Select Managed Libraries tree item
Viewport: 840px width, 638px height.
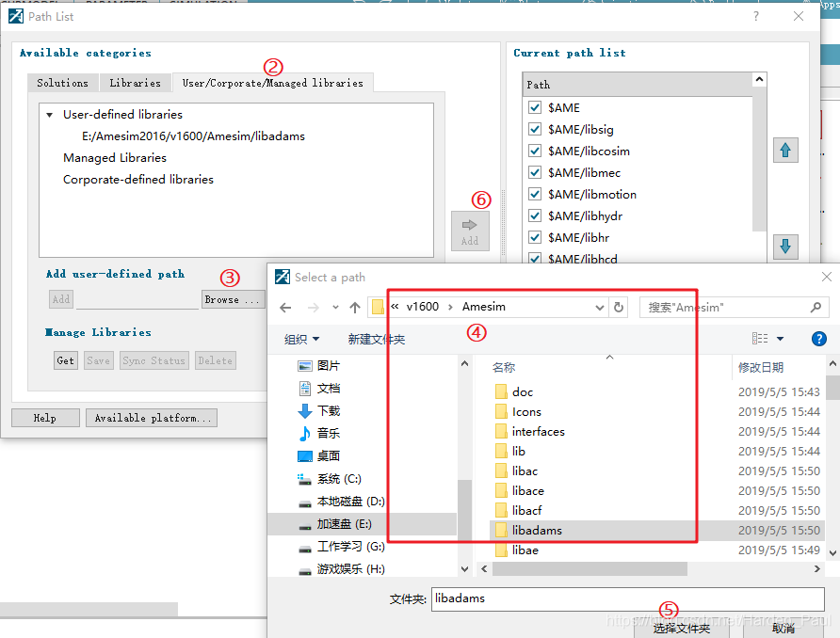click(x=115, y=158)
